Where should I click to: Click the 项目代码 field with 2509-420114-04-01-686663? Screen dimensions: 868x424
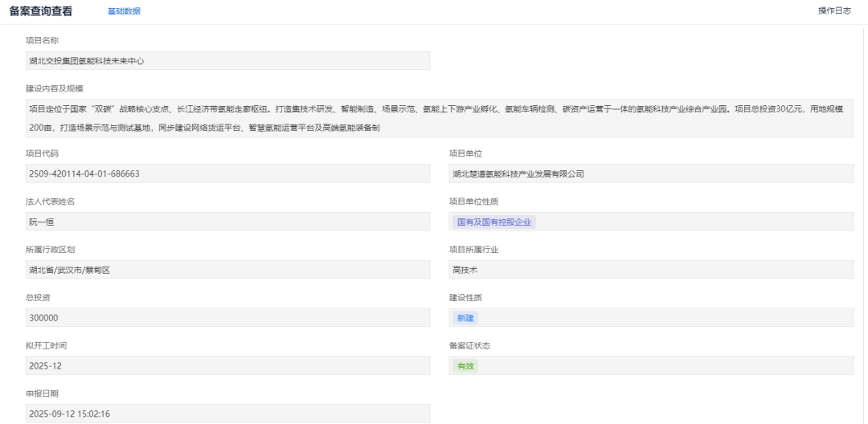click(x=227, y=173)
